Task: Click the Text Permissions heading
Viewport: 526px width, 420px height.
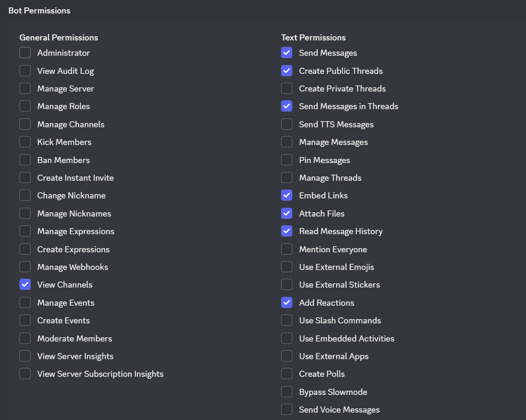Action: 313,38
